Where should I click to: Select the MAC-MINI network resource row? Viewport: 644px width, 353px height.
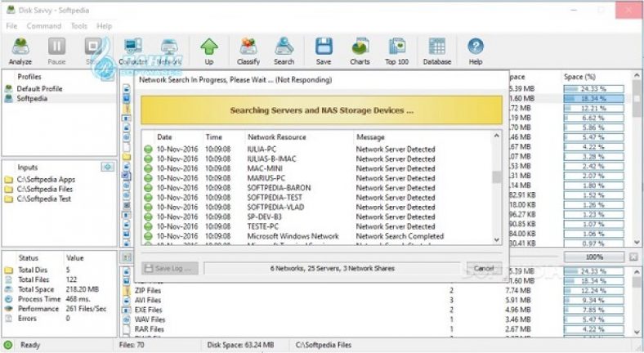(x=316, y=168)
